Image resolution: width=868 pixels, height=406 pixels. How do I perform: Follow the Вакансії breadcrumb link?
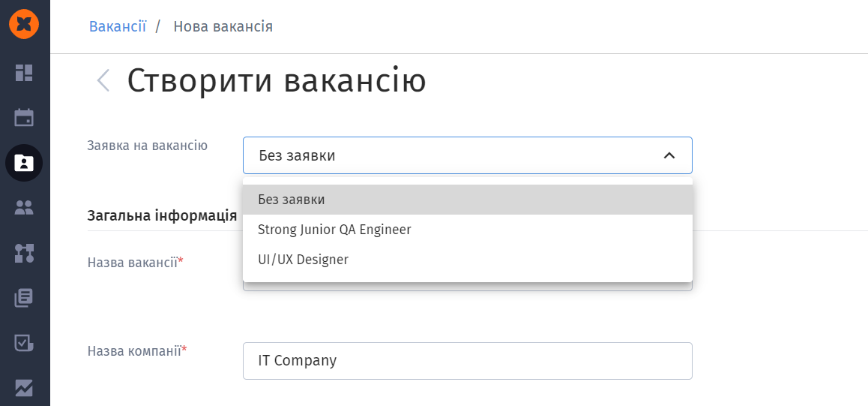coord(118,26)
